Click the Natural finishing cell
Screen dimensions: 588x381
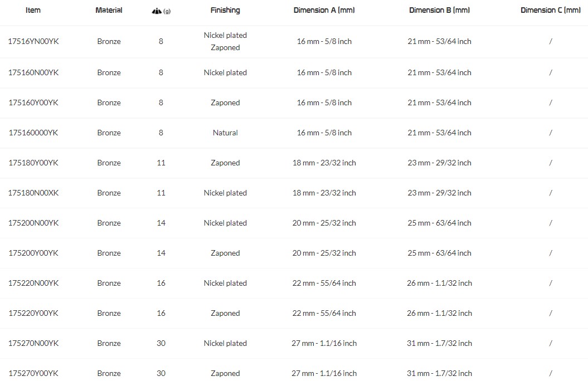pyautogui.click(x=225, y=133)
